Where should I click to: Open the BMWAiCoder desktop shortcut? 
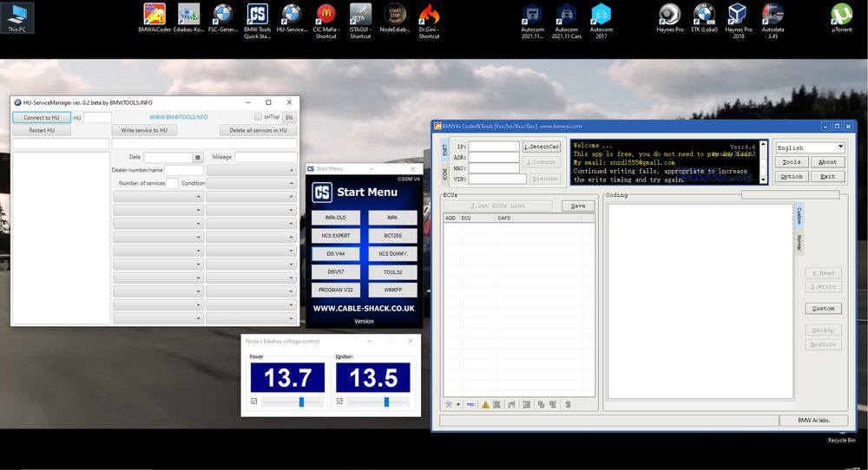tap(155, 15)
